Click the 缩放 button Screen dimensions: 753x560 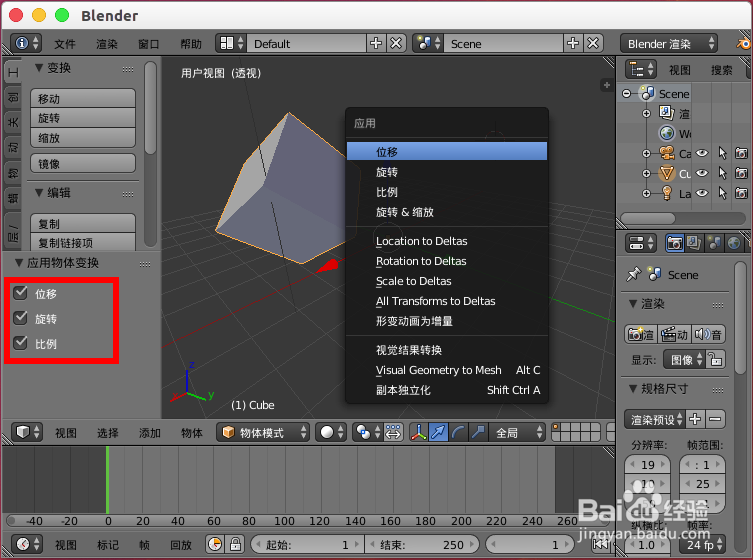pyautogui.click(x=83, y=138)
